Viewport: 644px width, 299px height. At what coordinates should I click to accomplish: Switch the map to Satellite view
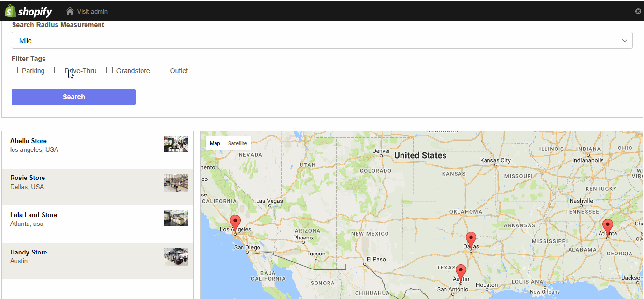click(237, 143)
